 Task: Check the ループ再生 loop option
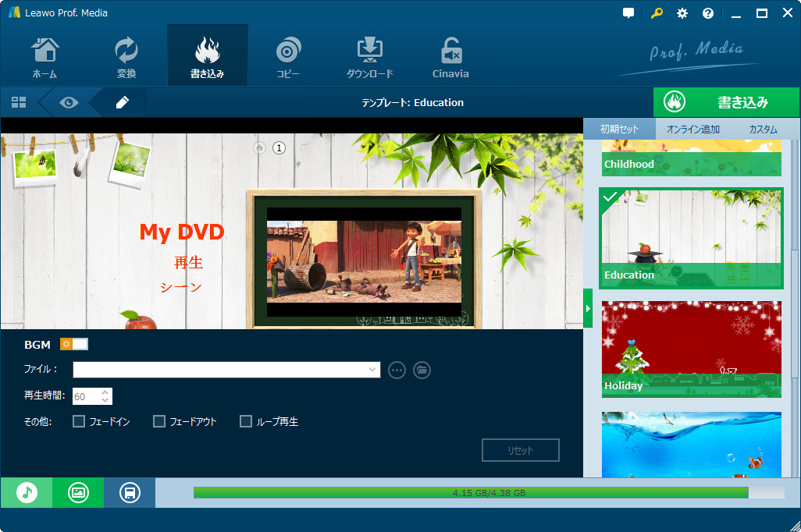[246, 422]
